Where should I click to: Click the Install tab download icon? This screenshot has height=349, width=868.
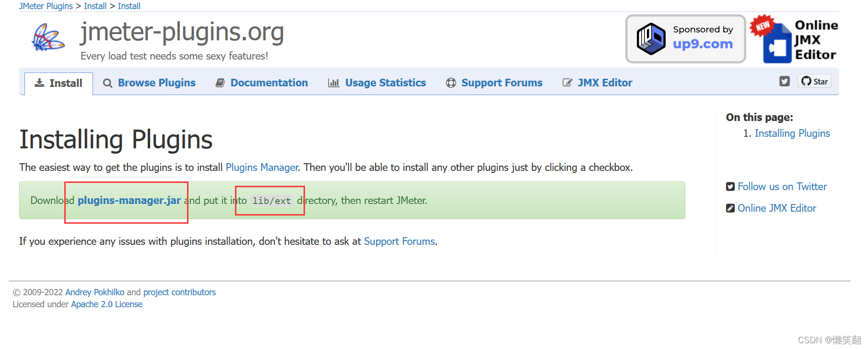(39, 83)
